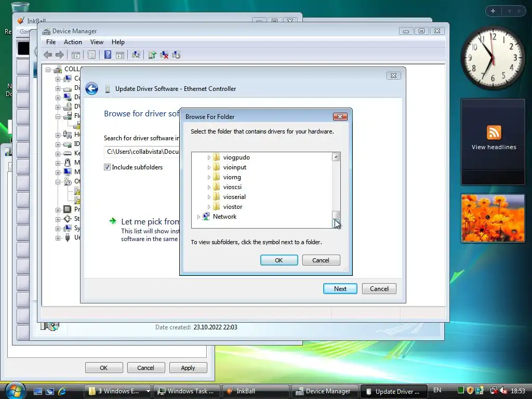Click the RSS feed headlines gadget icon
This screenshot has height=399, width=532.
pyautogui.click(x=494, y=132)
